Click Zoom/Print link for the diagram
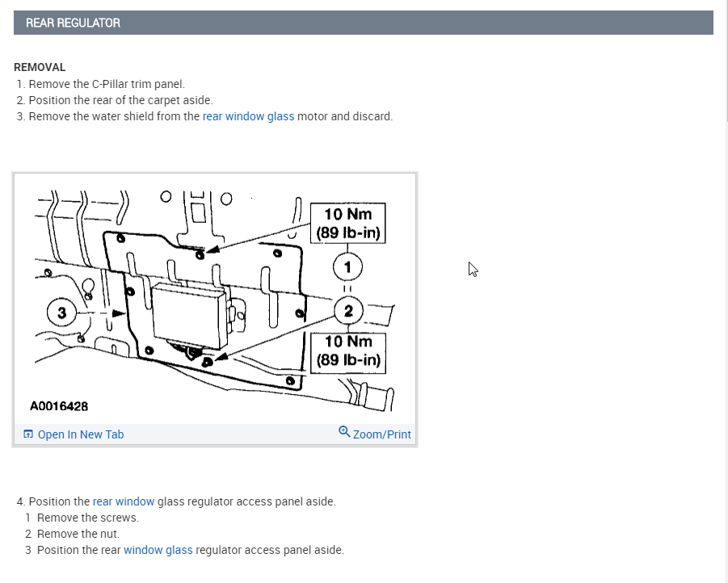The image size is (728, 583). (x=381, y=434)
